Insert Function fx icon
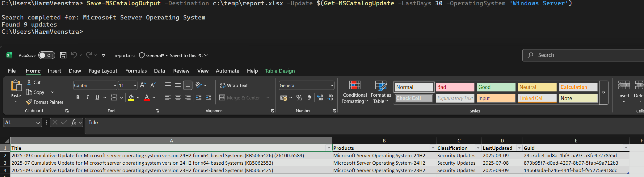644x177 pixels. pyautogui.click(x=74, y=122)
